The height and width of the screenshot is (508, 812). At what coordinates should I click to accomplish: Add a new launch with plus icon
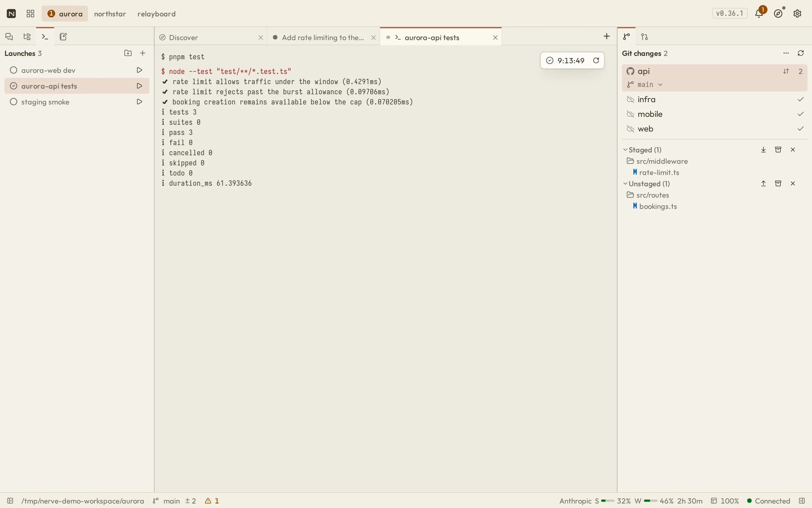click(x=143, y=53)
